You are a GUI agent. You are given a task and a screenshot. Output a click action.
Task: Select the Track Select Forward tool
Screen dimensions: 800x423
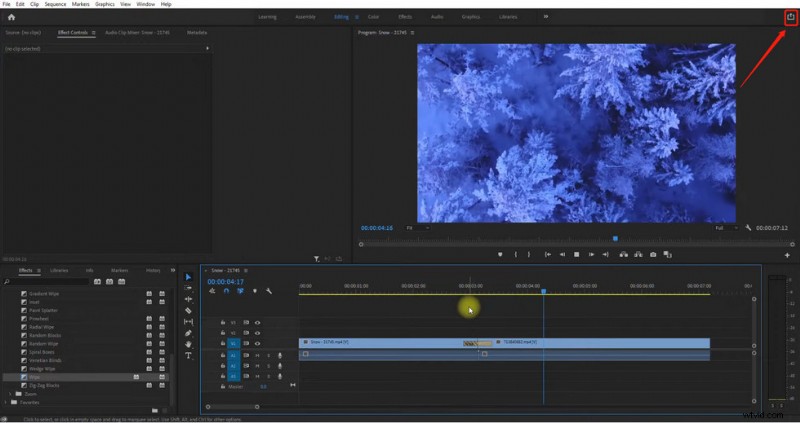188,288
